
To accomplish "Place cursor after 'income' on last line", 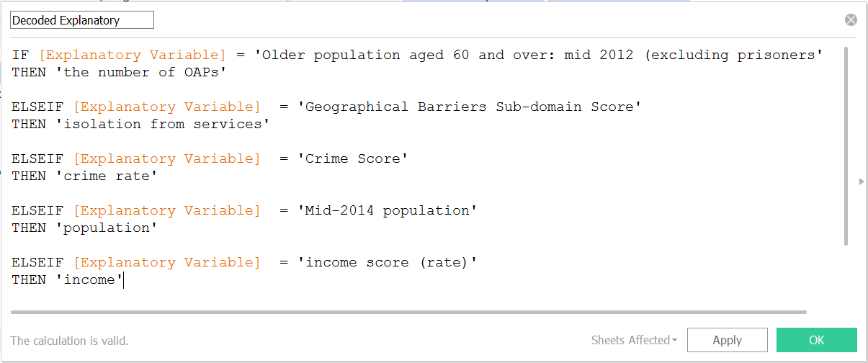I will [x=123, y=279].
